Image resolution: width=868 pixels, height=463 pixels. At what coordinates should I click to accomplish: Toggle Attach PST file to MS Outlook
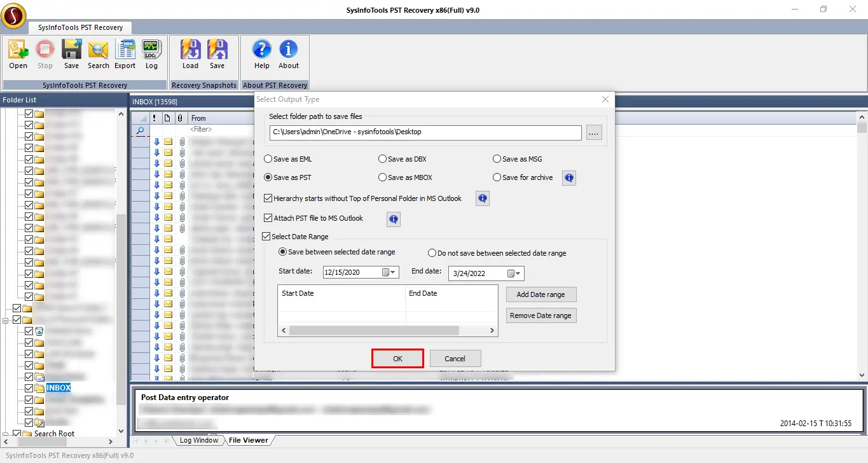(x=268, y=218)
